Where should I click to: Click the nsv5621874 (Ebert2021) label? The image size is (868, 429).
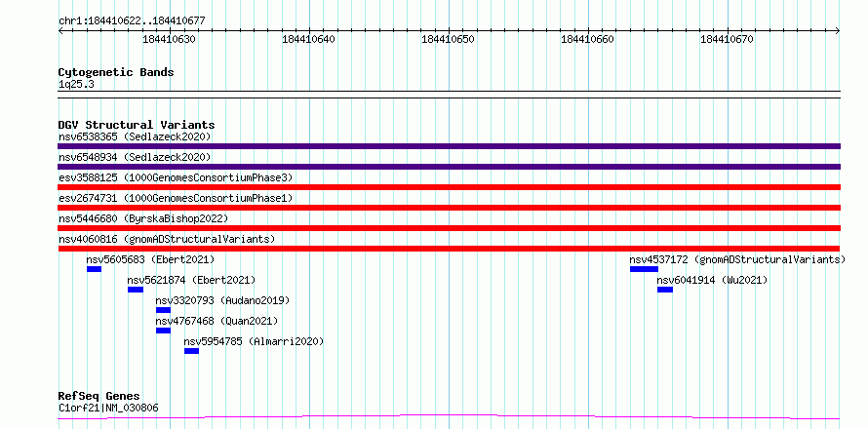tap(191, 280)
